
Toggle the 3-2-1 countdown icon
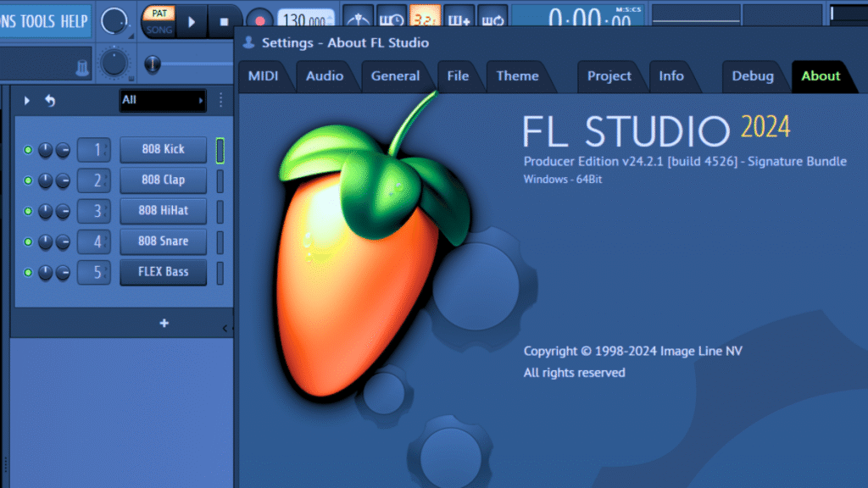pyautogui.click(x=426, y=19)
